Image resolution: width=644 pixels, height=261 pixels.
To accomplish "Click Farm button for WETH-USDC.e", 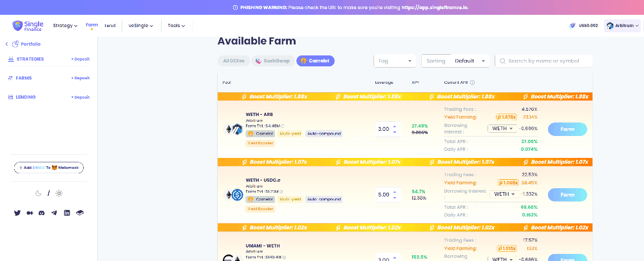I will [567, 195].
